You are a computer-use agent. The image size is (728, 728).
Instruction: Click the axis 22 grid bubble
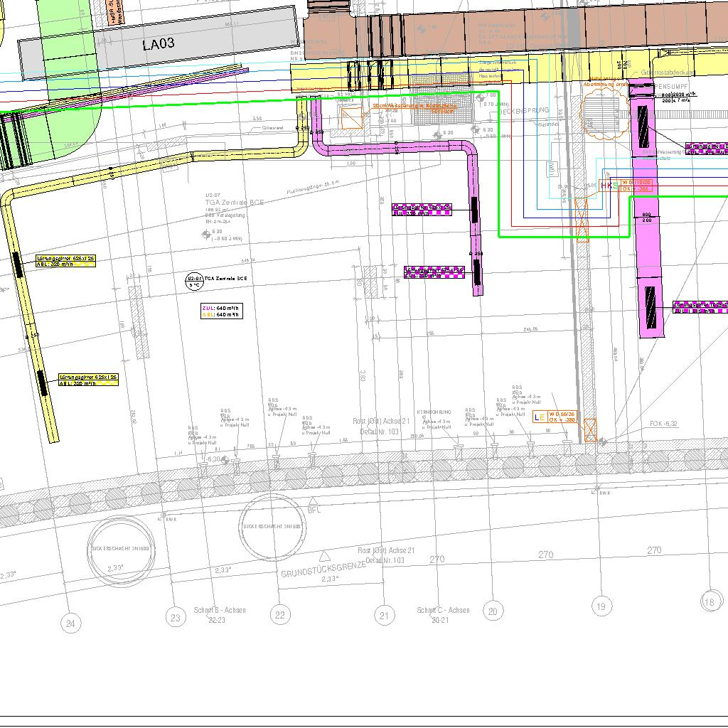(x=280, y=616)
